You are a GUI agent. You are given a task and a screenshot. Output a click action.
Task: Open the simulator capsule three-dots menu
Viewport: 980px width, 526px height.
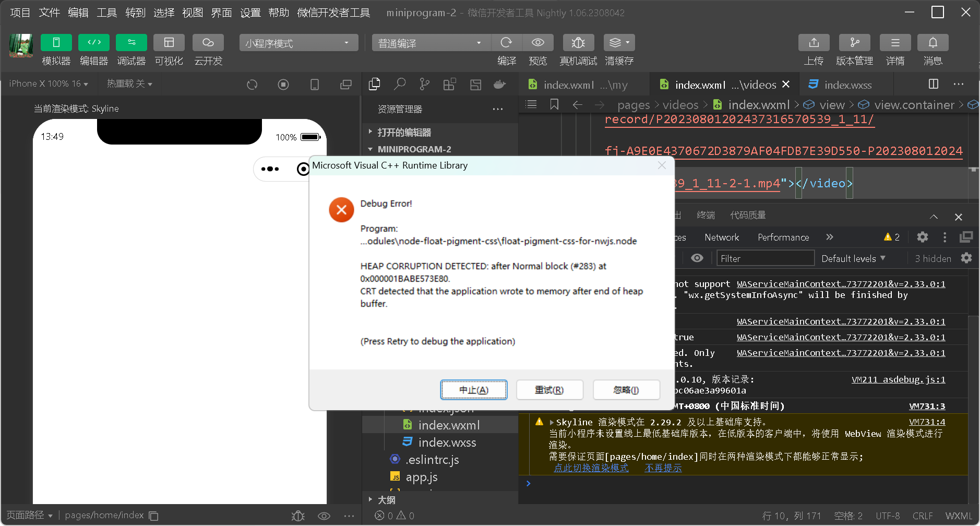point(270,169)
